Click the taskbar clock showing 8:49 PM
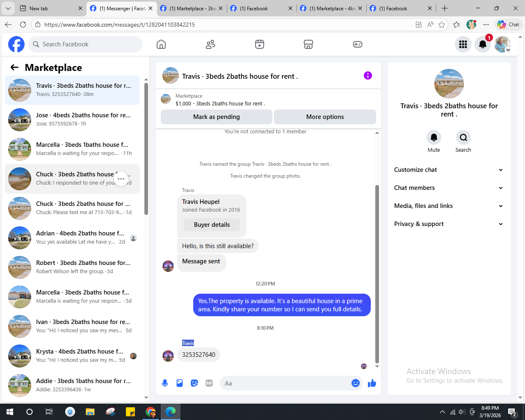Image resolution: width=525 pixels, height=420 pixels. tap(490, 412)
